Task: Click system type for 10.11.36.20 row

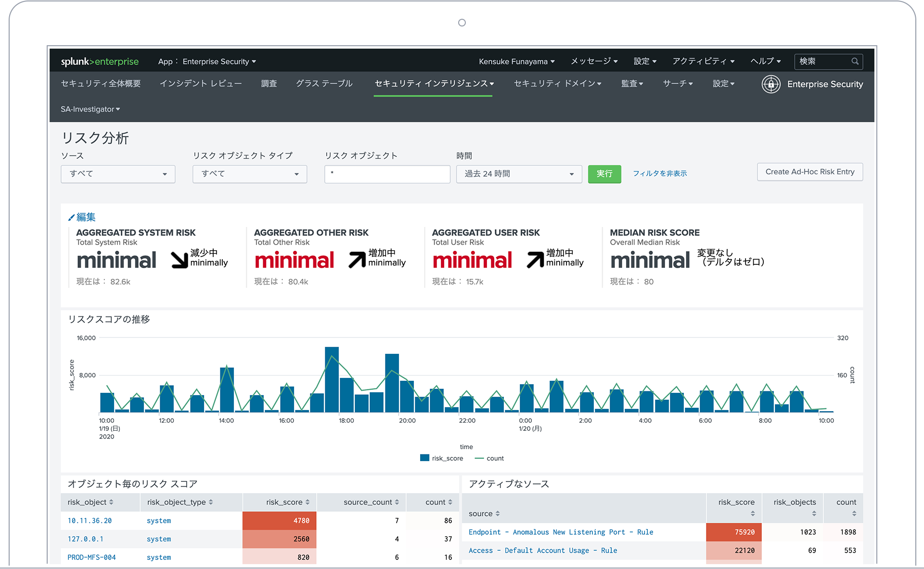Action: (159, 521)
